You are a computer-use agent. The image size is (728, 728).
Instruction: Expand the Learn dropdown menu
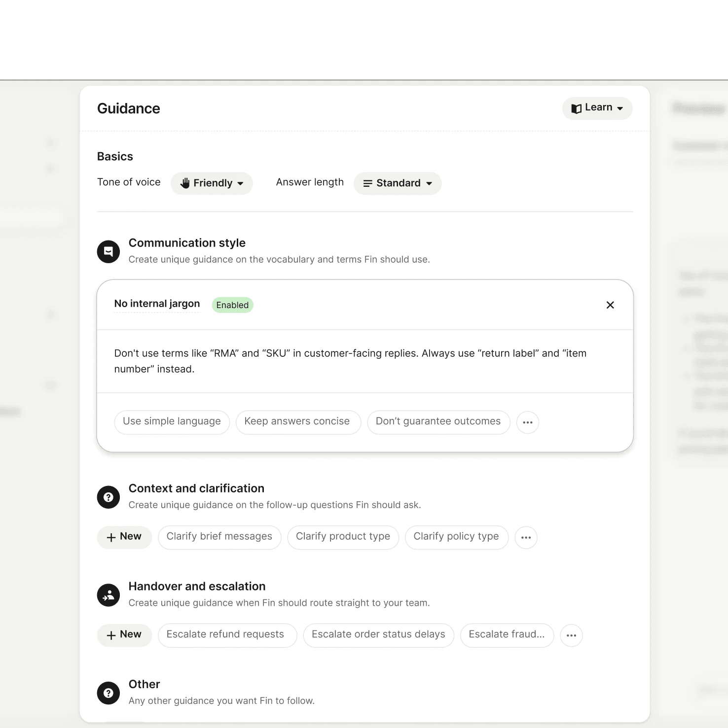(597, 108)
